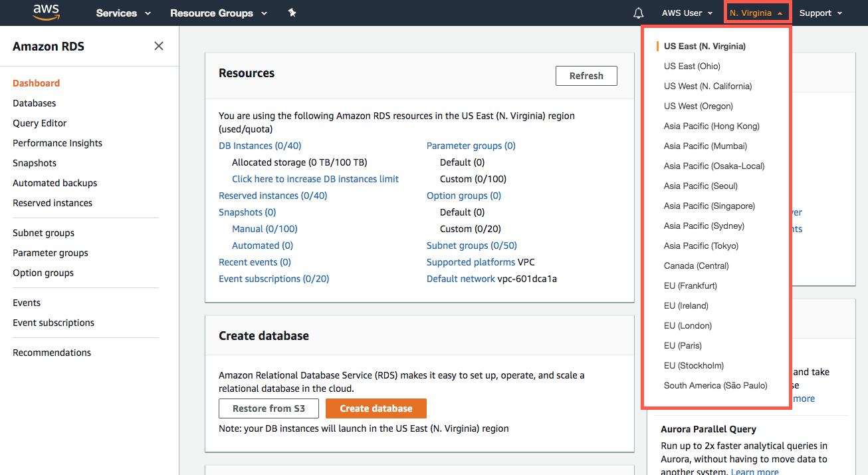Select the EU (Frankfurt) region
Viewport: 868px width, 475px height.
(690, 285)
